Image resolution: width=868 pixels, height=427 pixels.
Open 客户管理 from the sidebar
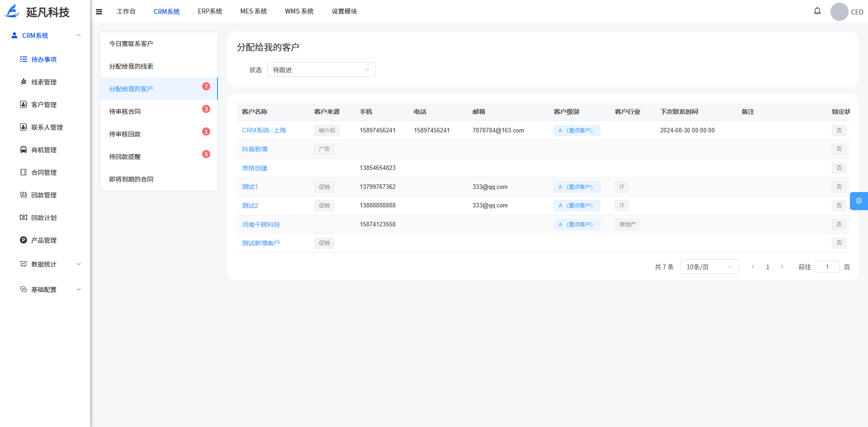24,104
